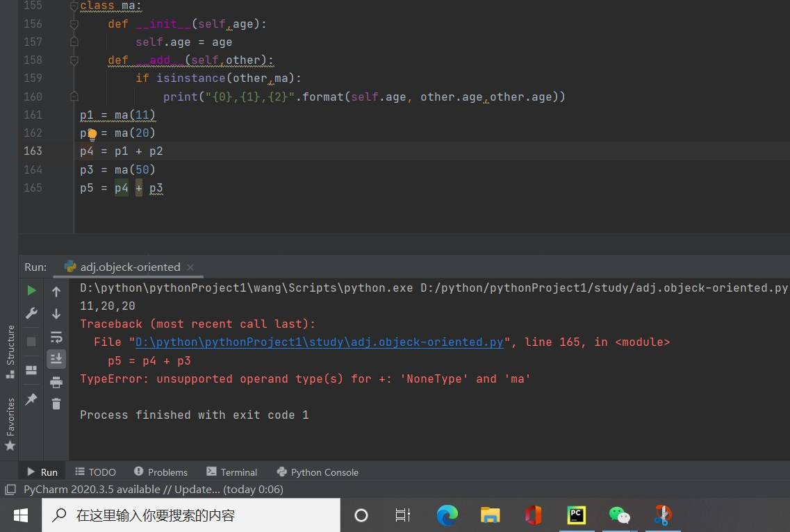
Task: Click fold end marker on line 157
Action: [x=74, y=42]
